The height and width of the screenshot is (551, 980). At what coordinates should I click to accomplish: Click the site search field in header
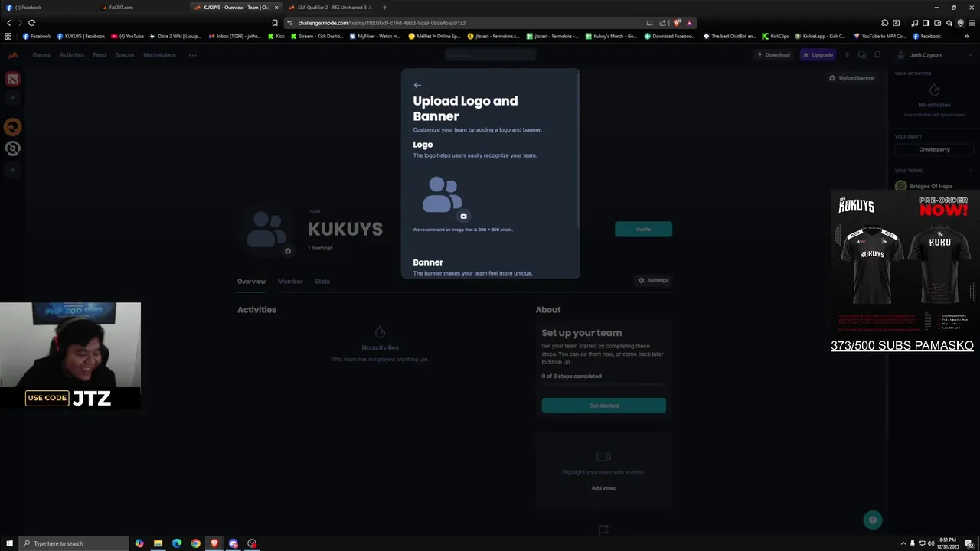click(490, 55)
